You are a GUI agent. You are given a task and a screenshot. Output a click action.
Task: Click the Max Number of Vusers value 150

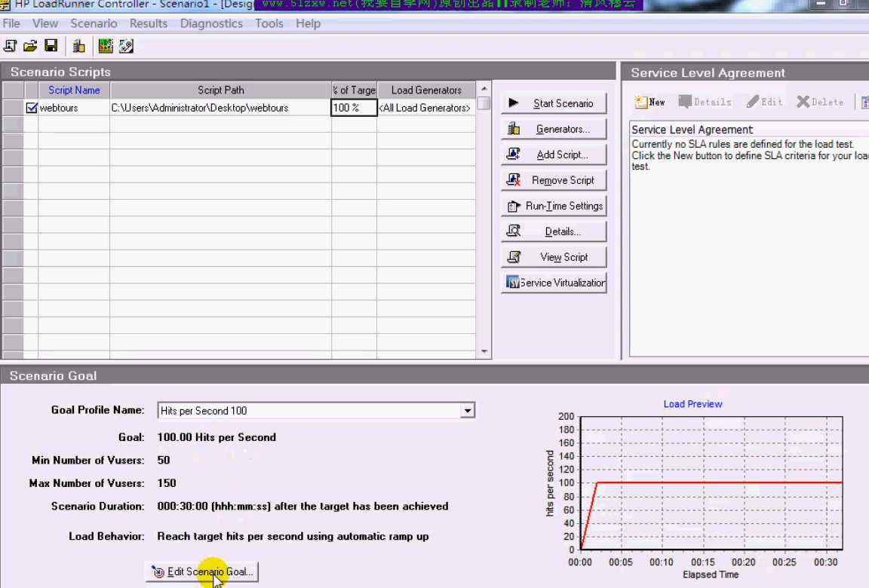point(167,483)
